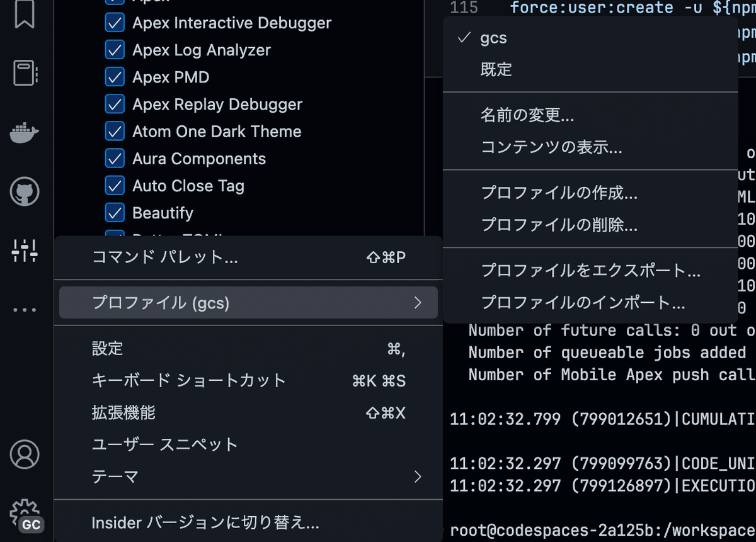This screenshot has width=756, height=542.
Task: Choose プロファイルのインポート... entry
Action: 590,303
